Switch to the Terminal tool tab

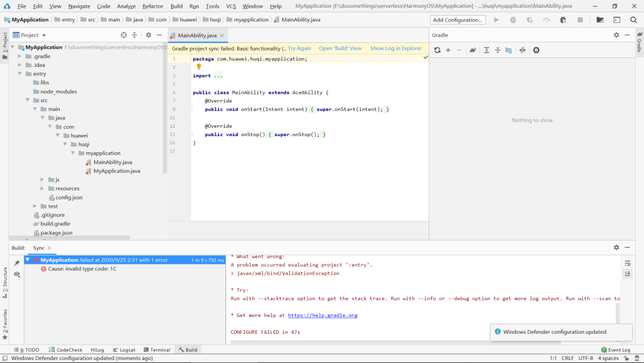tap(157, 350)
